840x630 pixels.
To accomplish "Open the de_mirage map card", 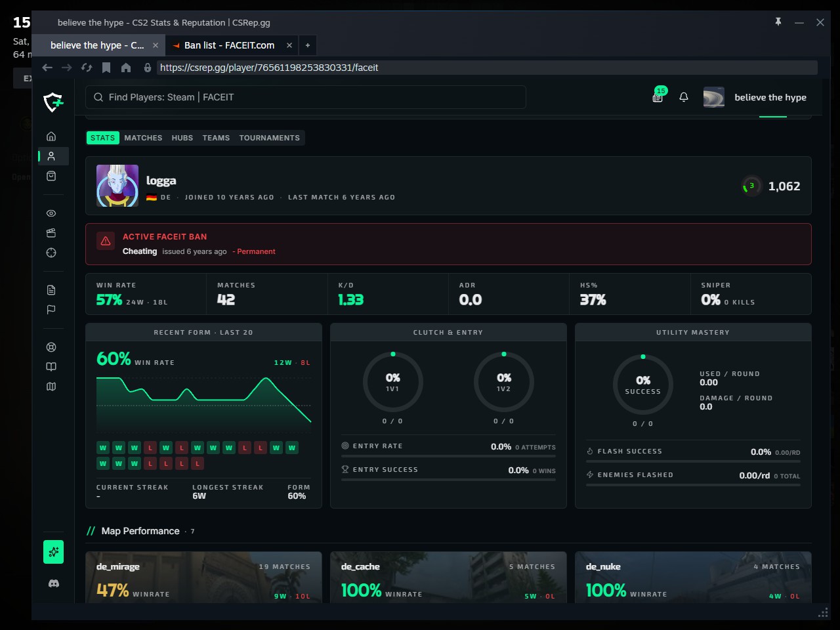I will 203,577.
